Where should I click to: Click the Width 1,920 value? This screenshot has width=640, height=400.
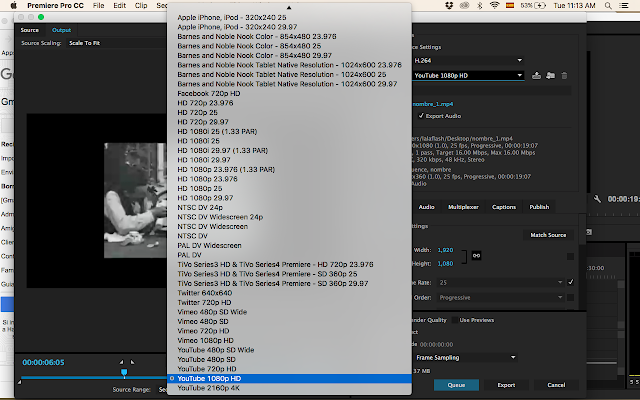coord(445,250)
